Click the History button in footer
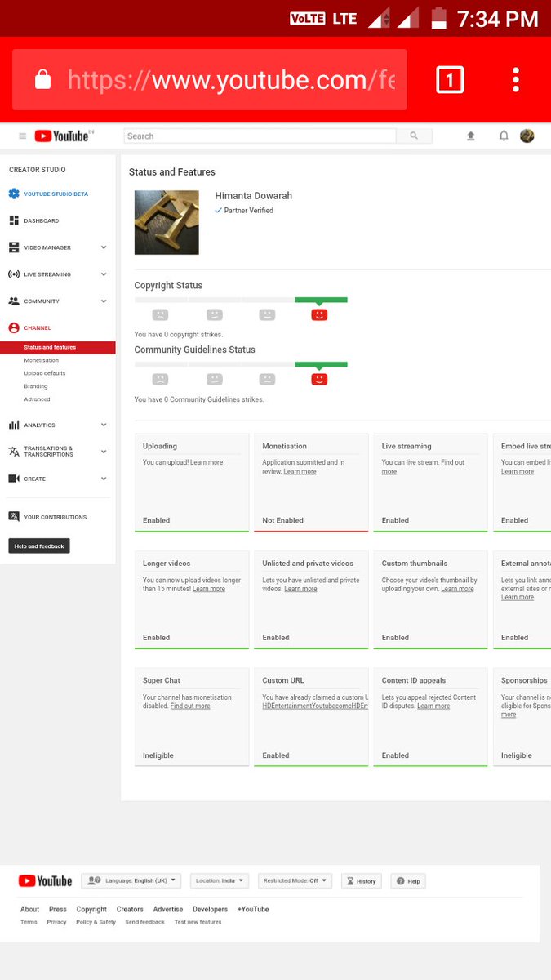The image size is (551, 980). (x=362, y=881)
